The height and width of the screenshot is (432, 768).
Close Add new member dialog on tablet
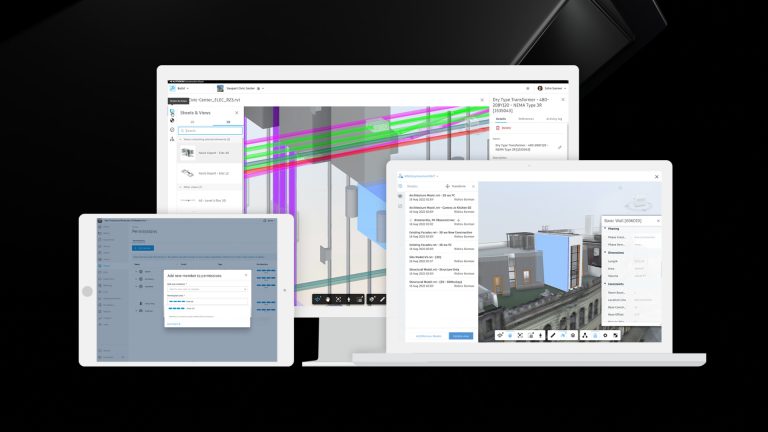click(245, 275)
